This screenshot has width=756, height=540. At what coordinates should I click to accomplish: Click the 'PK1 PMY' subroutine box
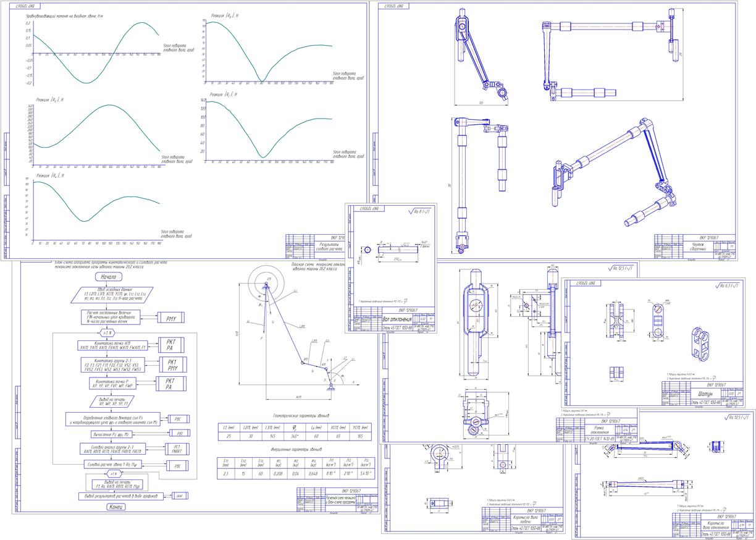click(172, 364)
